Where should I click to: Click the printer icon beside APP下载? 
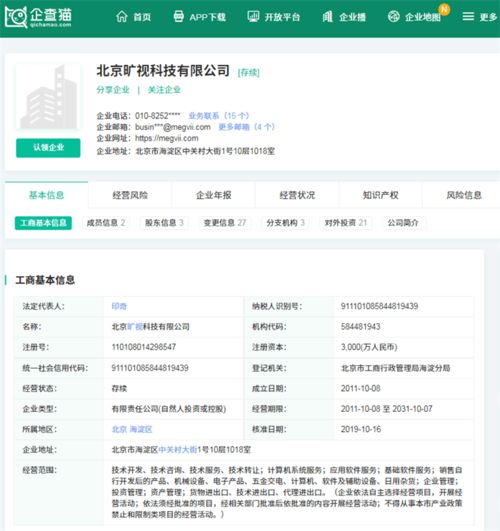pos(179,16)
